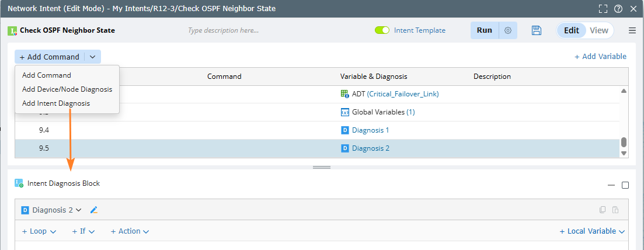Screen dimensions: 644x250
Task: Choose Add Device/Node Diagnosis from menu
Action: [67, 89]
